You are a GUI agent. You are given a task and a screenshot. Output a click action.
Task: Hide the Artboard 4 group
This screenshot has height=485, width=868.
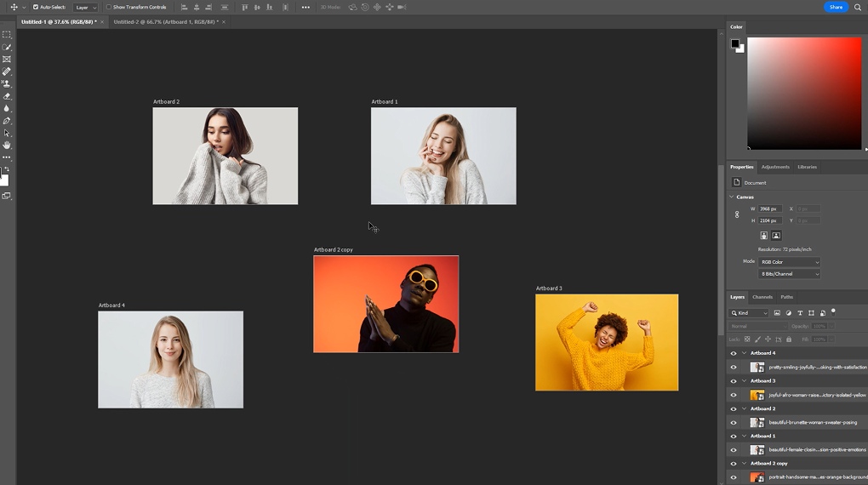click(734, 353)
